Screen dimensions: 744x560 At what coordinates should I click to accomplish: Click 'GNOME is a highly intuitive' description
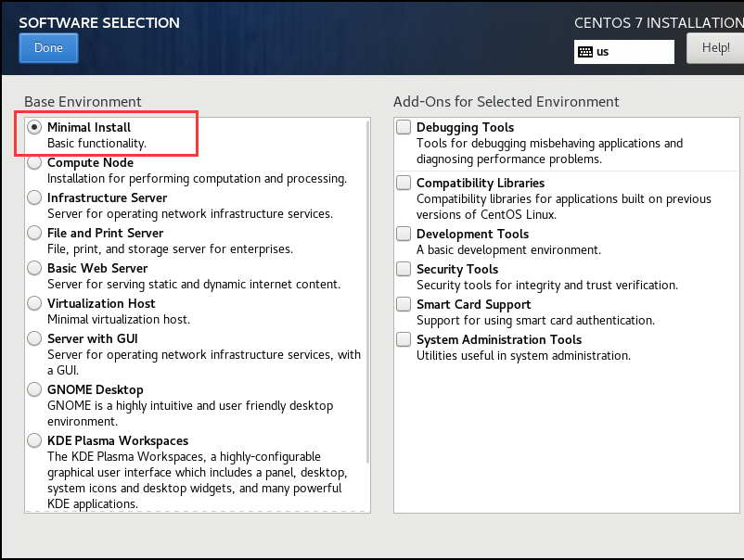click(x=190, y=414)
